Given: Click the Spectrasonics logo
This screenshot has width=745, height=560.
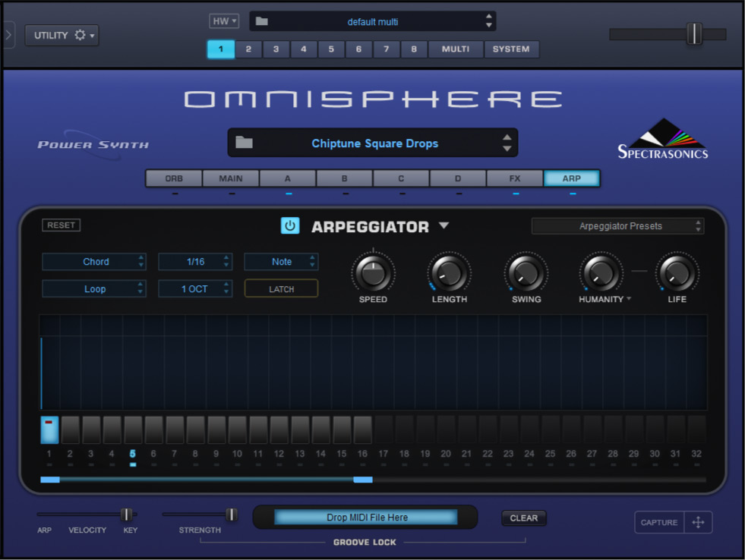Looking at the screenshot, I should [663, 139].
